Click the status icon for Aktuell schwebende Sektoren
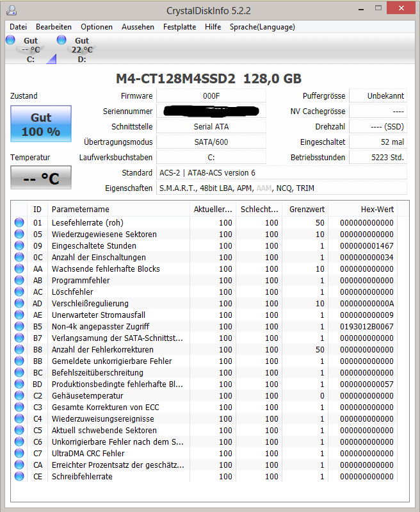420x512 pixels. (19, 430)
